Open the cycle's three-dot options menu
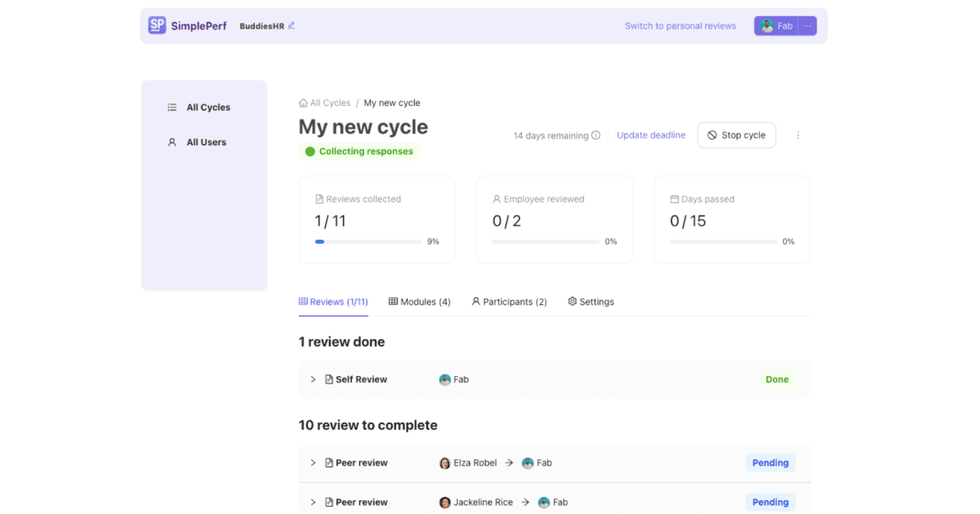The width and height of the screenshot is (980, 514). pos(798,135)
